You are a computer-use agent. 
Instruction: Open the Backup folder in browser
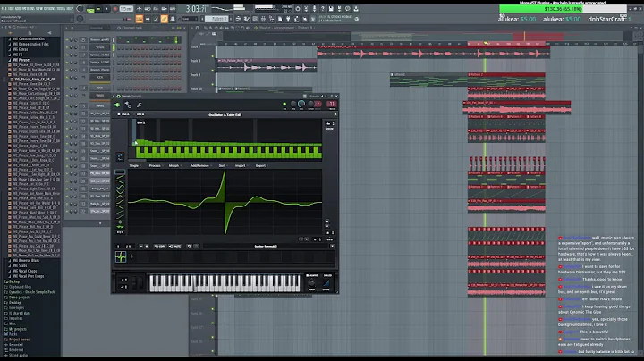13,281
